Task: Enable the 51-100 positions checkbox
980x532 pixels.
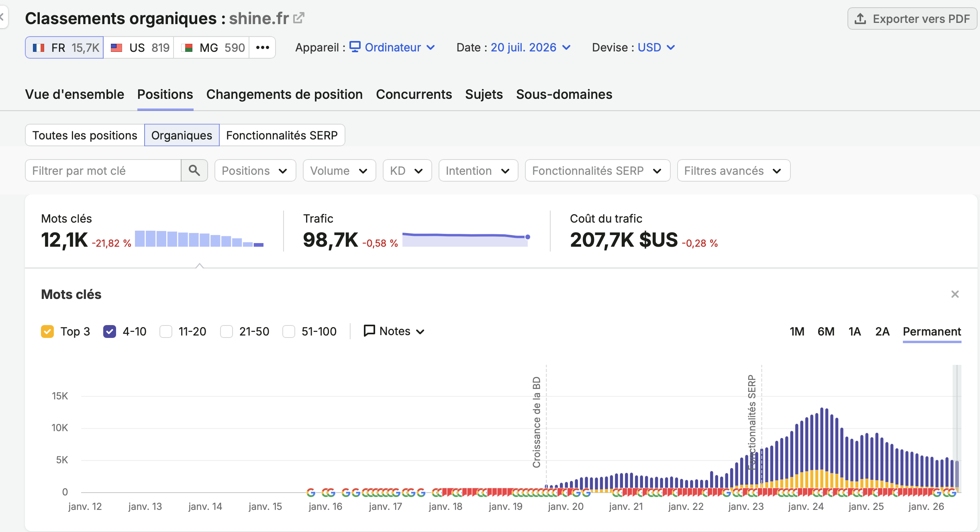Action: 289,331
